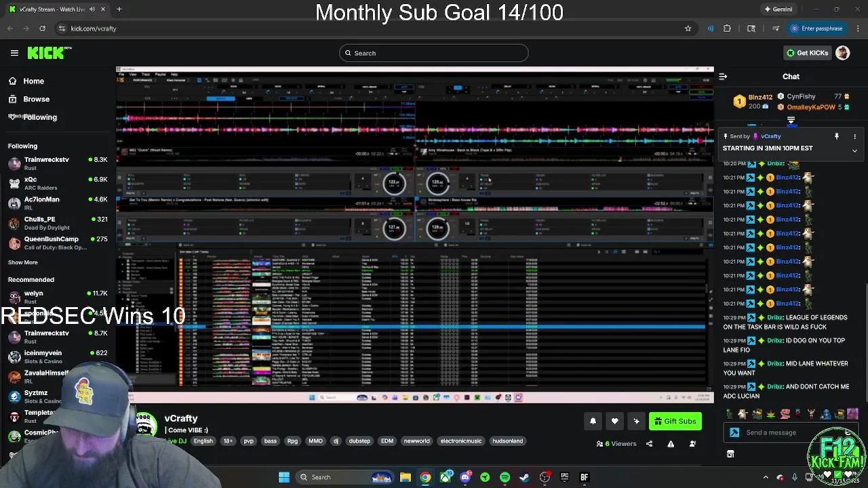
Task: Click the sparkle button next to Gift Subs
Action: coord(636,422)
